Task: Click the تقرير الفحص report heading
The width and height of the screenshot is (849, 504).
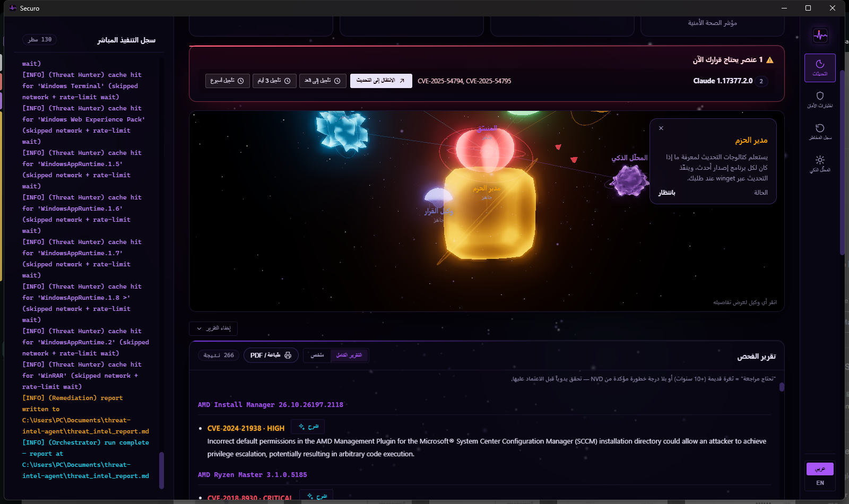Action: (x=756, y=357)
